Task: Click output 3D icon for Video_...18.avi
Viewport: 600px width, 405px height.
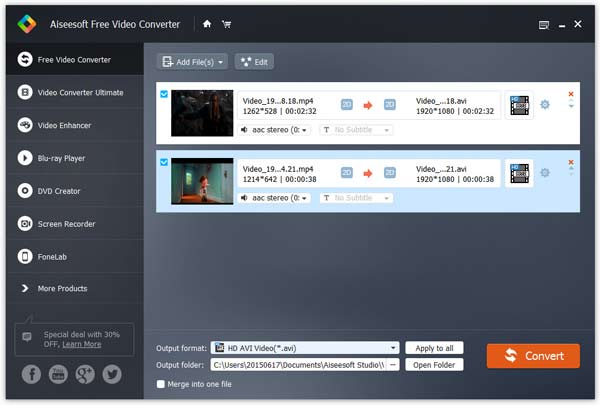Action: tap(390, 105)
